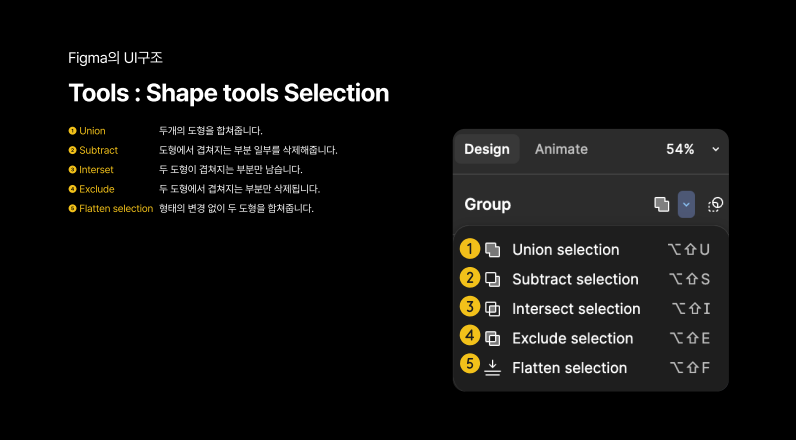Choose Exclude selection from the menu
The image size is (796, 440).
[x=591, y=338]
